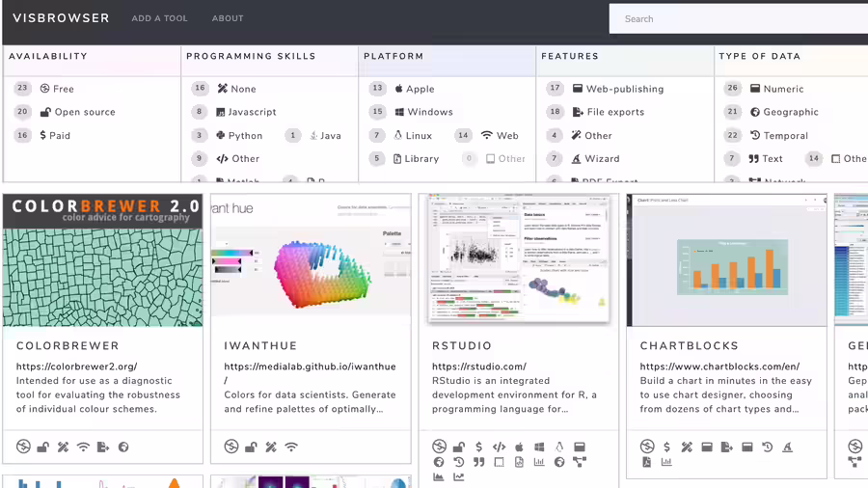Image resolution: width=868 pixels, height=488 pixels.
Task: Visit the chartblocks.com link
Action: 719,366
